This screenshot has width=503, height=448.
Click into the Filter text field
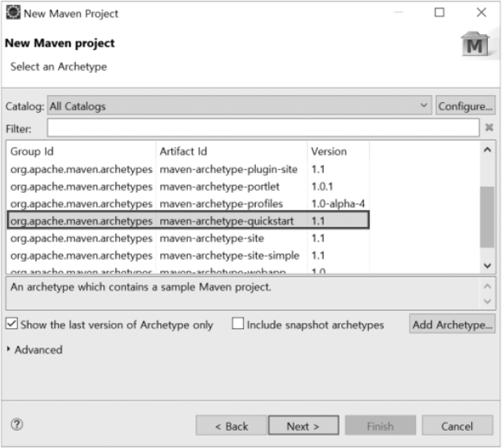263,128
